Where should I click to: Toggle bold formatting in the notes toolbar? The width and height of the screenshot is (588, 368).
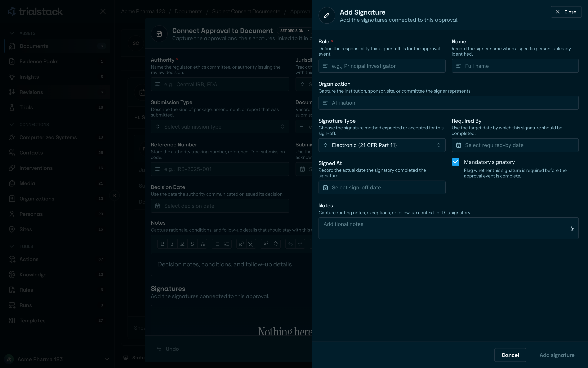(x=162, y=244)
